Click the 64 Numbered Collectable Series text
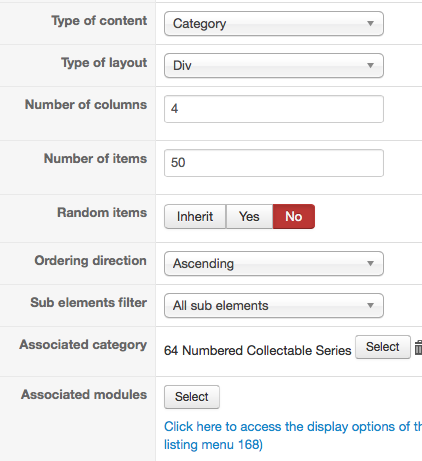Viewport: 422px width, 461px height. 258,350
